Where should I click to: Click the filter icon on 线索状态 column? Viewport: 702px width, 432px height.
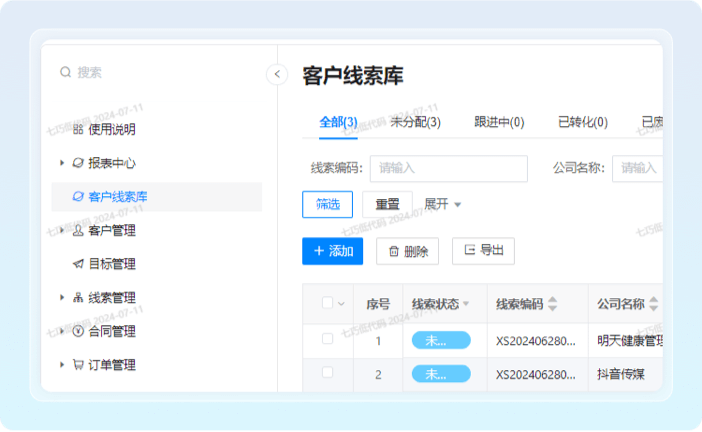click(466, 304)
